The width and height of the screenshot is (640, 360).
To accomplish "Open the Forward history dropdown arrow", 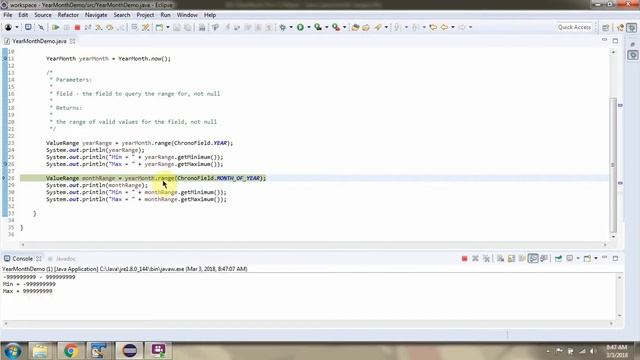I will 470,27.
